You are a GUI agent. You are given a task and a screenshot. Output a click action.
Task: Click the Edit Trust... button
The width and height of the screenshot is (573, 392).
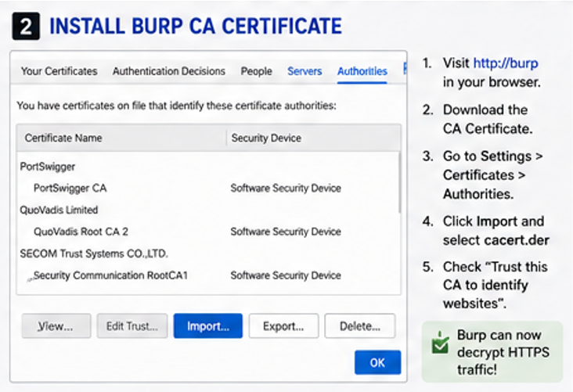click(x=132, y=325)
